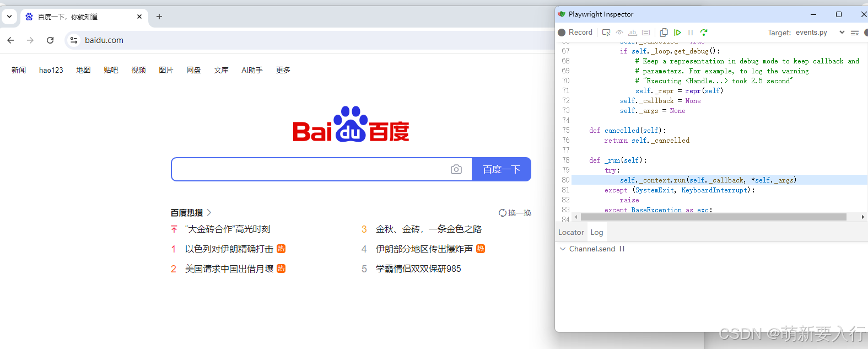Open the Target events.py dropdown
The height and width of the screenshot is (349, 868).
pos(819,33)
